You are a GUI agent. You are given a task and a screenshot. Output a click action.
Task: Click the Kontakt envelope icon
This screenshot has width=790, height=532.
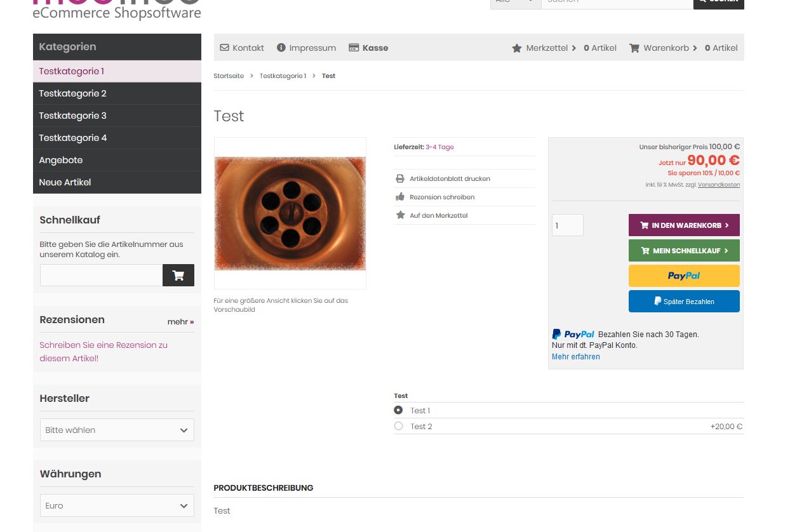(224, 48)
